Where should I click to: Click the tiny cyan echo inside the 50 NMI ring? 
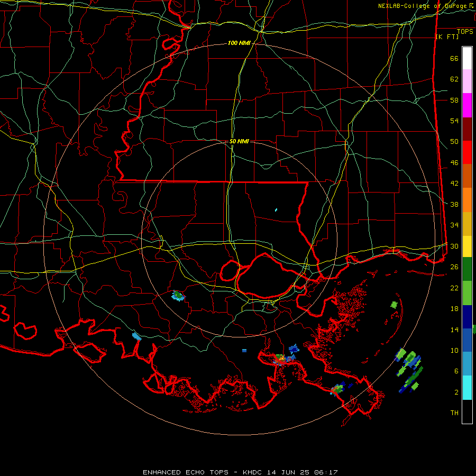click(x=276, y=210)
